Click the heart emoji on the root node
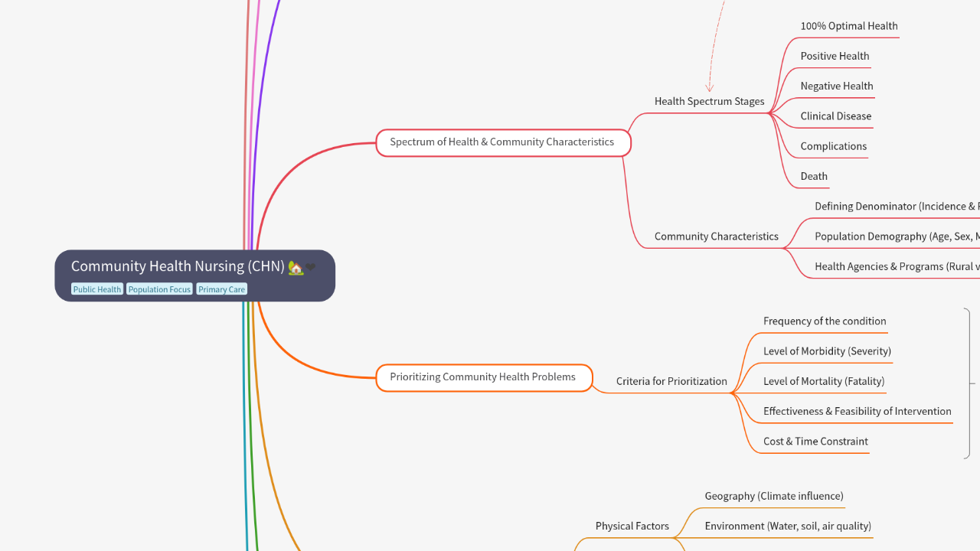 pyautogui.click(x=311, y=267)
